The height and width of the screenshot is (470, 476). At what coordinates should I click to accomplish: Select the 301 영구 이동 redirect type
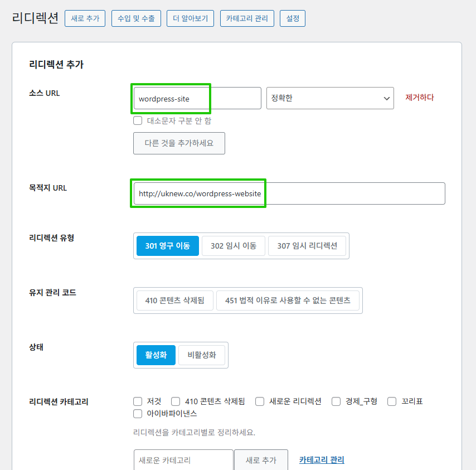click(x=168, y=246)
